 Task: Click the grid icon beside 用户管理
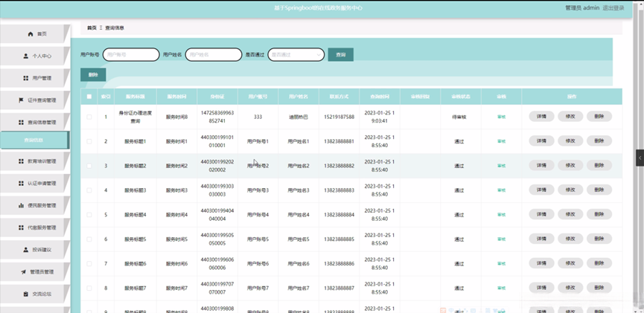(x=26, y=78)
